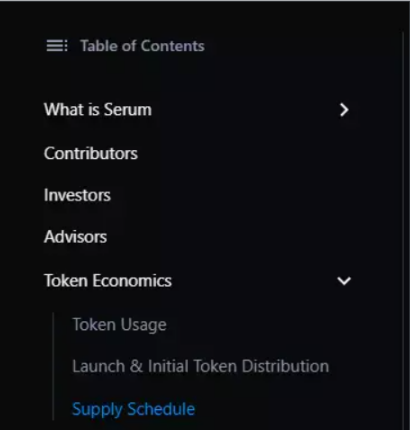
Task: Click the vertical indent line beside subsections
Action: (53, 366)
